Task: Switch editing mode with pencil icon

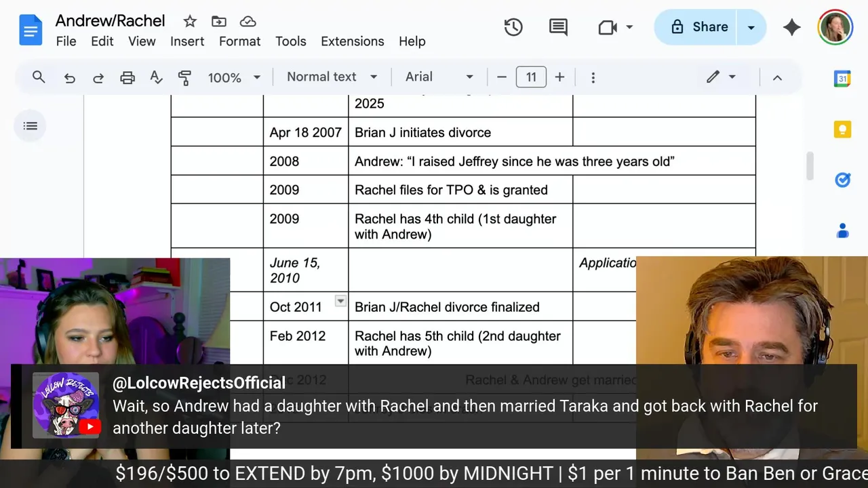Action: pyautogui.click(x=713, y=77)
